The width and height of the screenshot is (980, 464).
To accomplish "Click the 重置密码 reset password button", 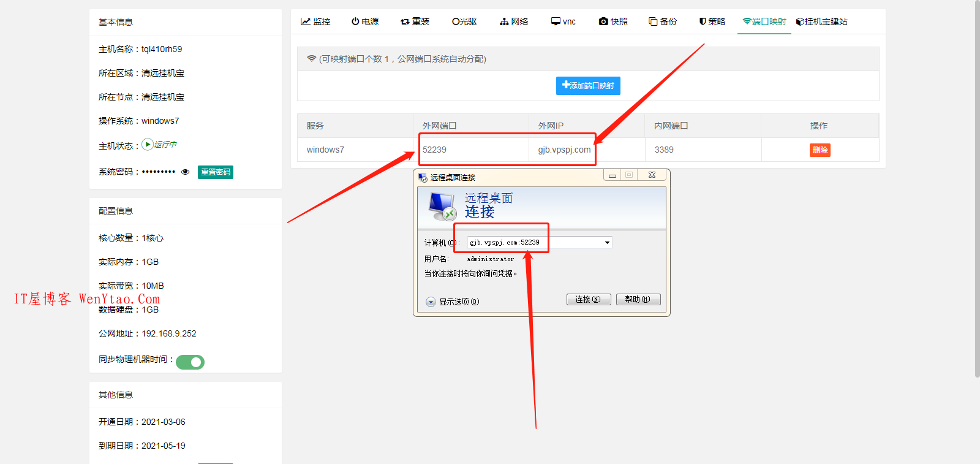I will 216,172.
